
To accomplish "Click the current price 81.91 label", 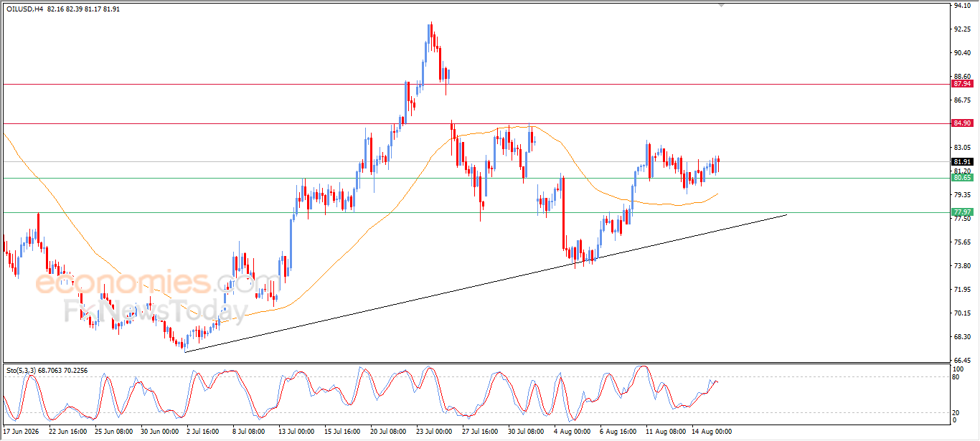I will [x=962, y=161].
